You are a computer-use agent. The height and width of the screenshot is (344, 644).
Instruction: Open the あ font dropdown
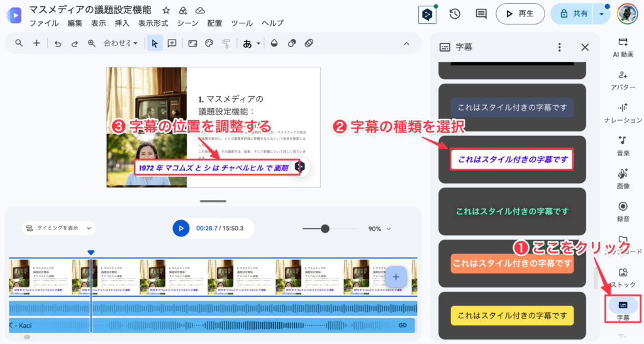(252, 43)
